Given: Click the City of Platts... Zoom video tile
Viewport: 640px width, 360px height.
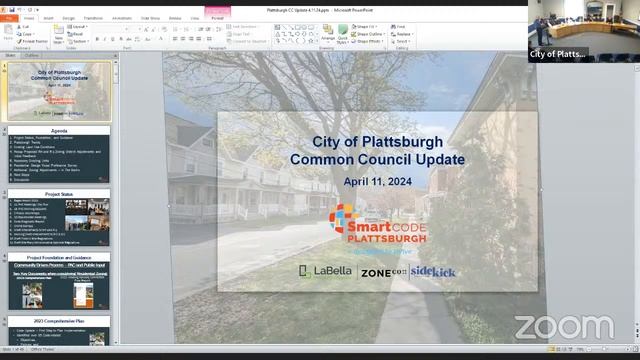Looking at the screenshot, I should pyautogui.click(x=584, y=31).
